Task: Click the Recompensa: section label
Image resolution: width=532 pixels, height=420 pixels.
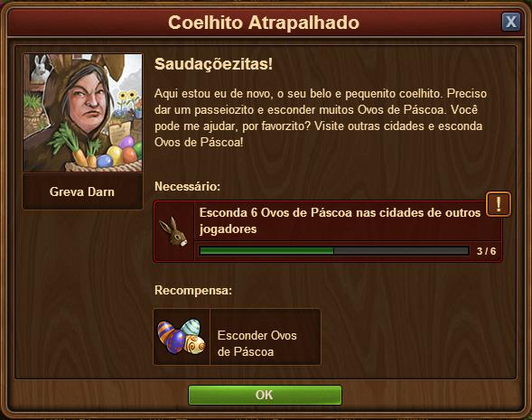Action: pos(193,291)
